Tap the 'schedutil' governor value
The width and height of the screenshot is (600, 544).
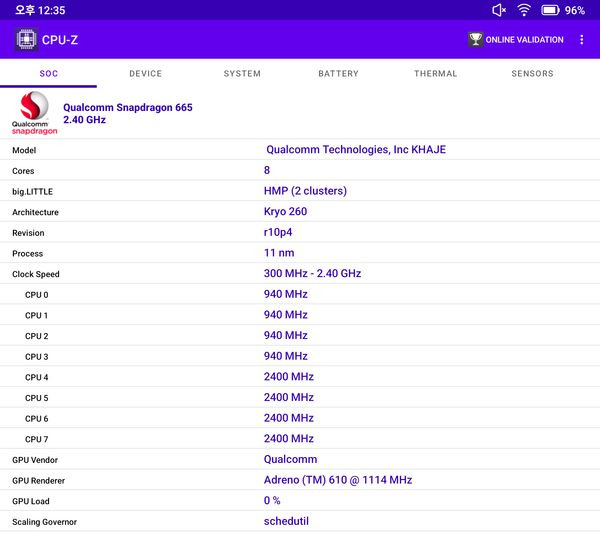pos(286,521)
